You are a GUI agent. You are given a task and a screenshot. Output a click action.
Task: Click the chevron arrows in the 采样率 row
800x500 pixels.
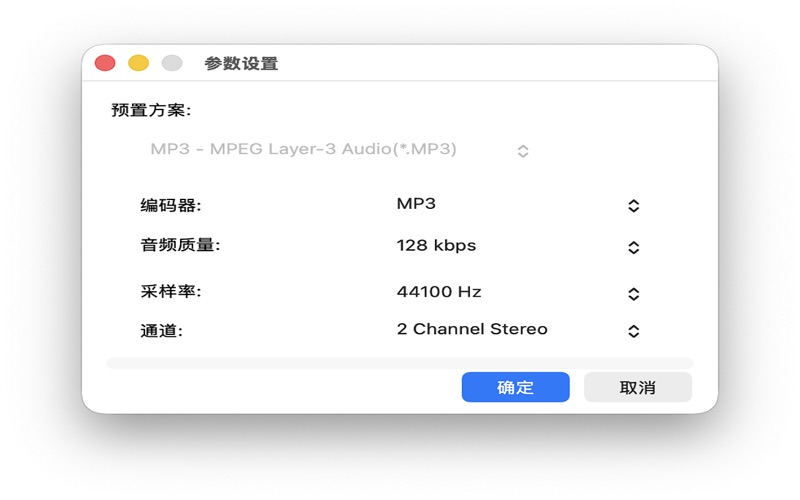(x=633, y=294)
